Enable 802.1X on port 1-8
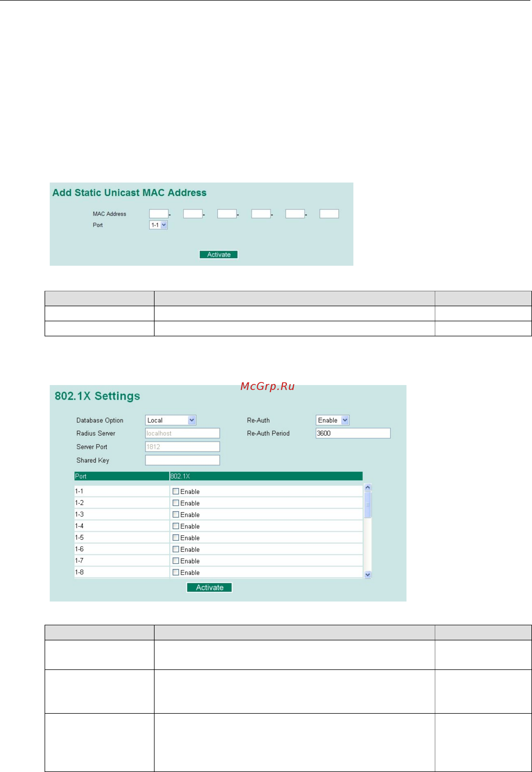 pos(176,572)
